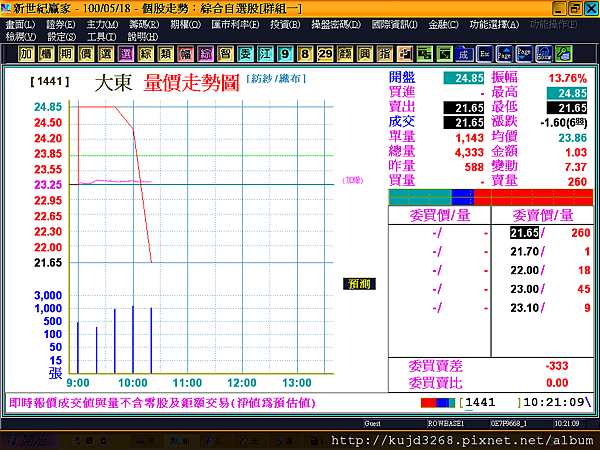Click the Windows 開始 start button

pos(28,441)
